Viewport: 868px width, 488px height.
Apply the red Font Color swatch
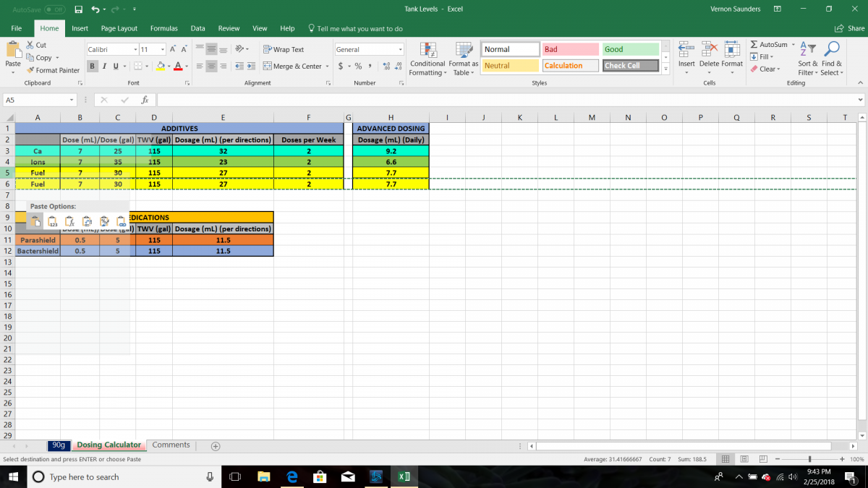tap(177, 66)
